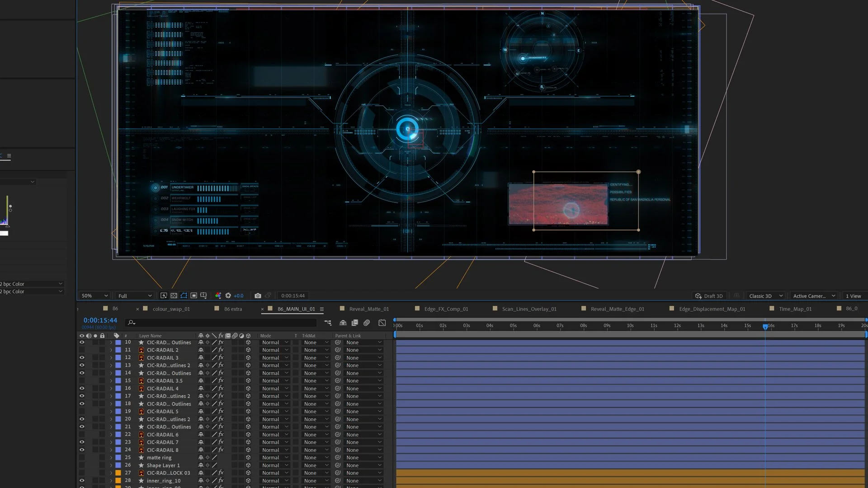The height and width of the screenshot is (488, 868).
Task: Open the 50% magnification dropdown
Action: coord(94,296)
